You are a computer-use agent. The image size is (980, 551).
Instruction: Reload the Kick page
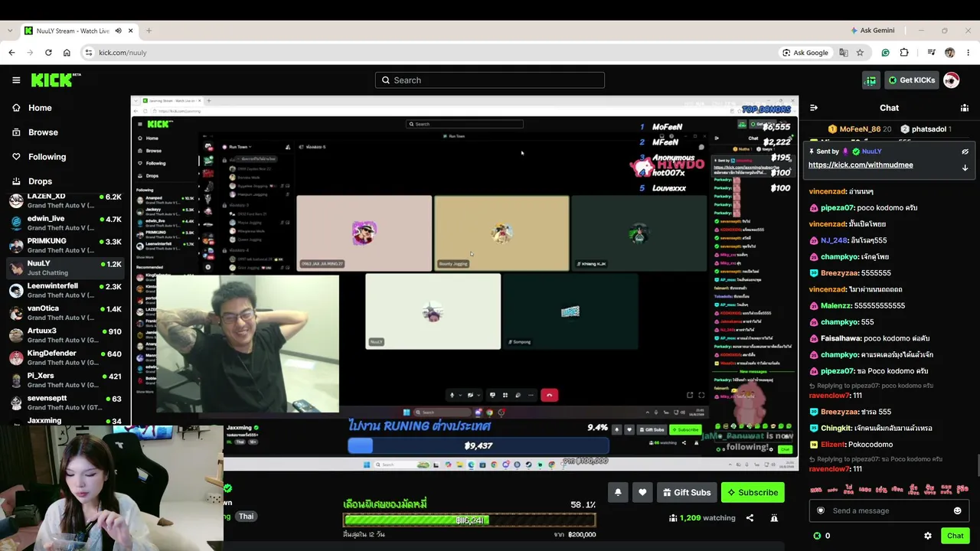pyautogui.click(x=48, y=53)
